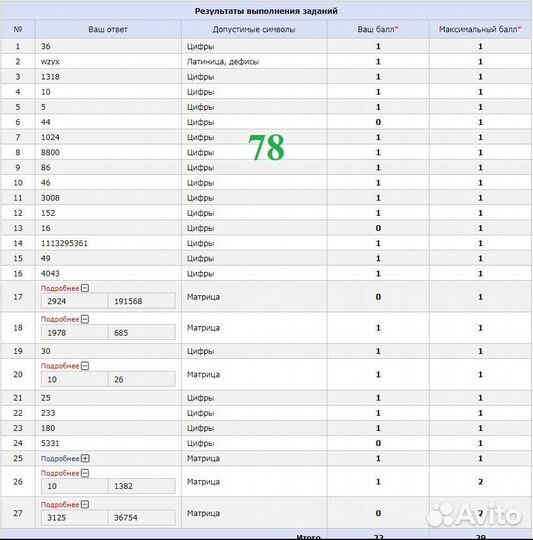Click 'Латиница, дефисы' in row 2
This screenshot has width=533, height=540.
223,62
